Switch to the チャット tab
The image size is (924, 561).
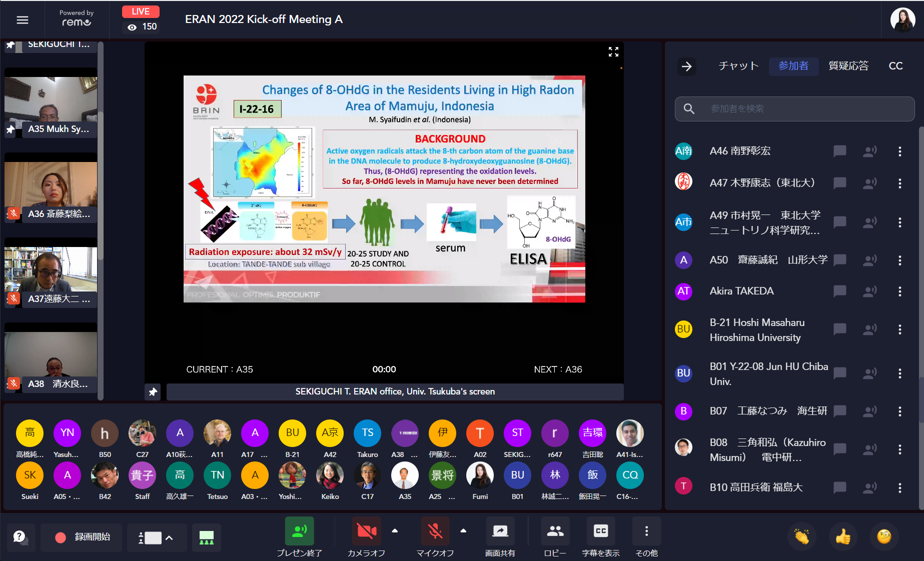coord(738,66)
